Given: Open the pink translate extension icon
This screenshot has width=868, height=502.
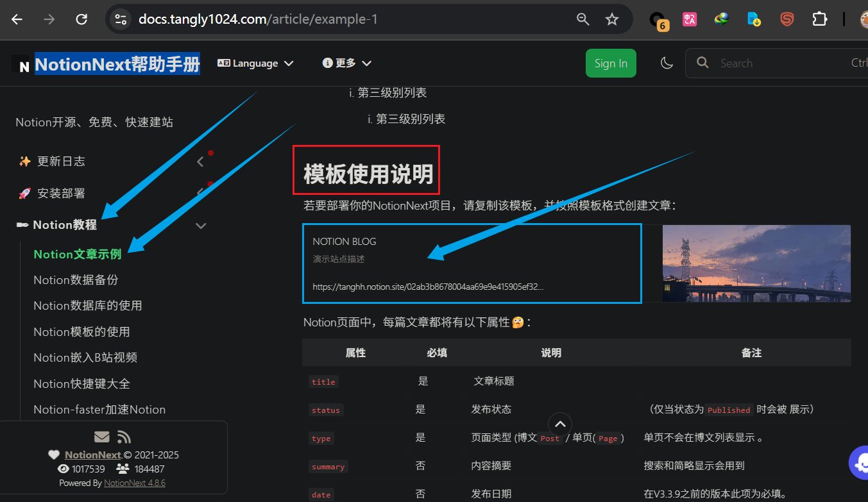Looking at the screenshot, I should [x=690, y=19].
